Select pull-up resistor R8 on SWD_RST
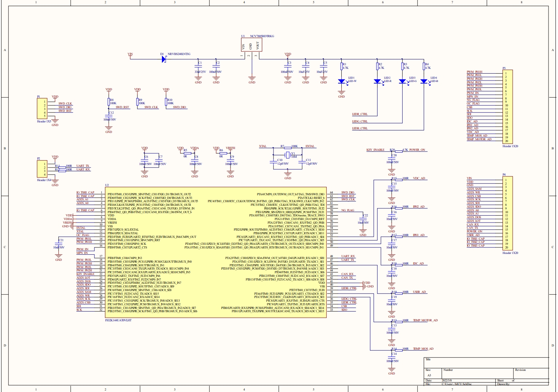The image size is (558, 392). [109, 102]
